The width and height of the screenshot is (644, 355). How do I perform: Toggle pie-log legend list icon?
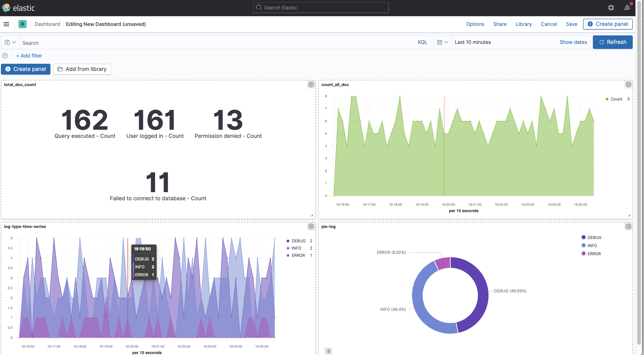click(328, 351)
